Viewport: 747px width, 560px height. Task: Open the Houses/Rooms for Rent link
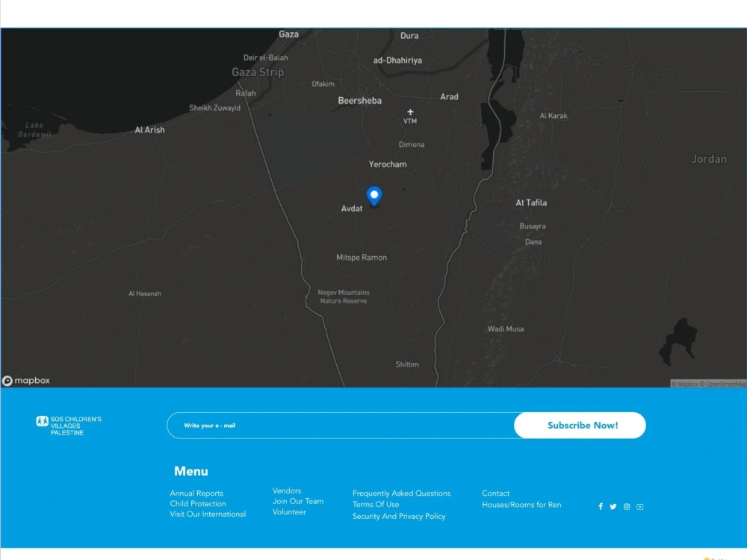[x=521, y=505]
